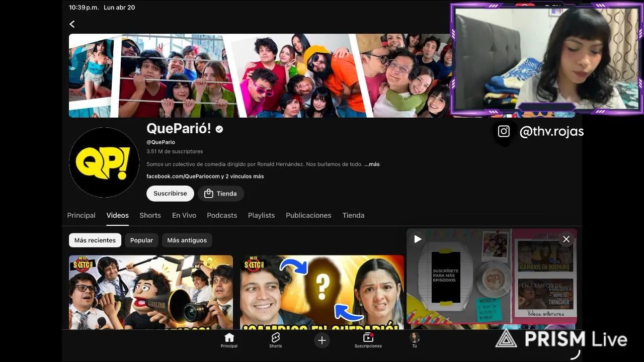Select the Más recientes filter chip
The width and height of the screenshot is (644, 362).
pos(95,240)
